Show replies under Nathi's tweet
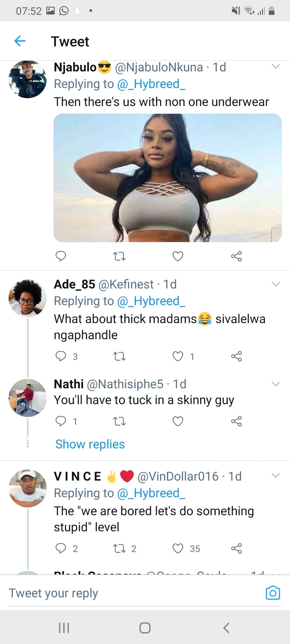The width and height of the screenshot is (290, 644). point(90,444)
